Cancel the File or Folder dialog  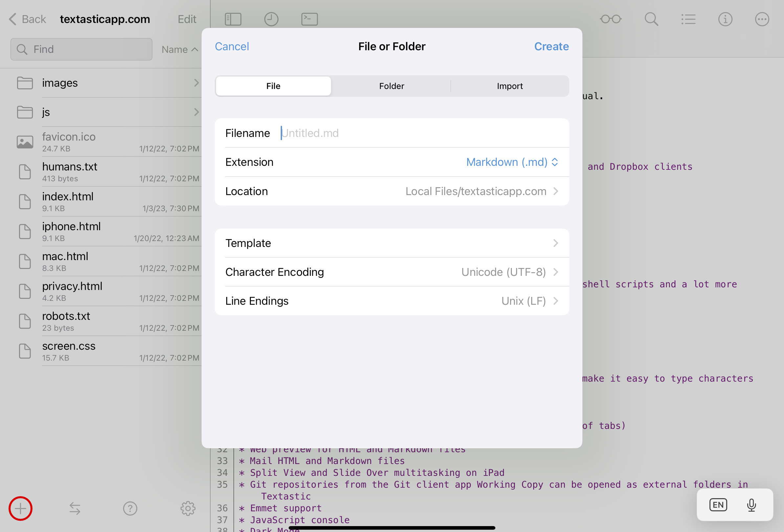tap(232, 47)
